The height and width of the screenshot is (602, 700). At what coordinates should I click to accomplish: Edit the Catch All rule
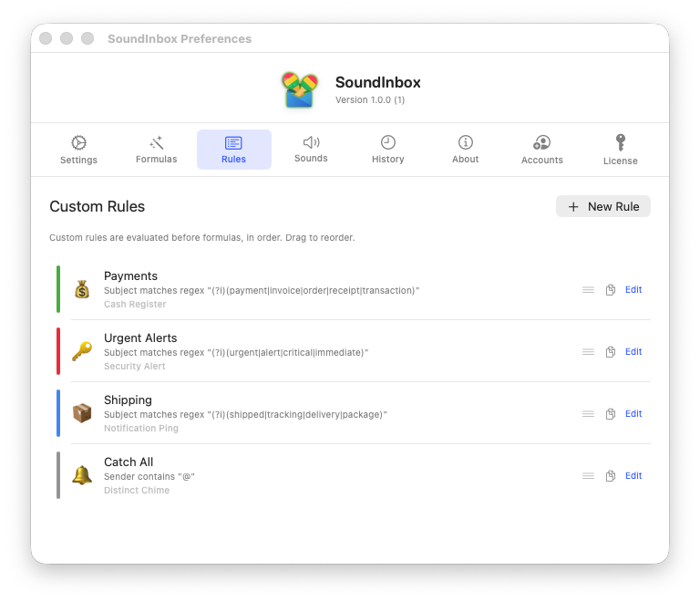point(633,475)
